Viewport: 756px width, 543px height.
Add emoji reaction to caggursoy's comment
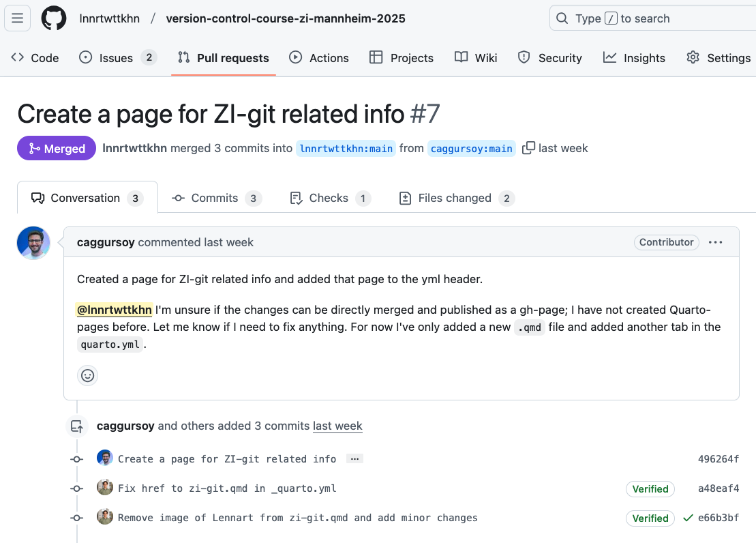[x=87, y=375]
